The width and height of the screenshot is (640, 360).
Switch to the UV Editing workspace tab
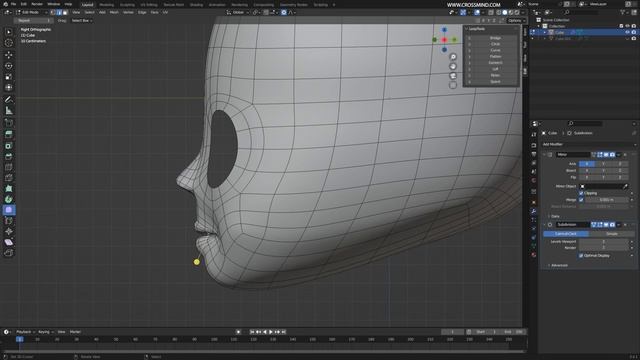coord(149,5)
